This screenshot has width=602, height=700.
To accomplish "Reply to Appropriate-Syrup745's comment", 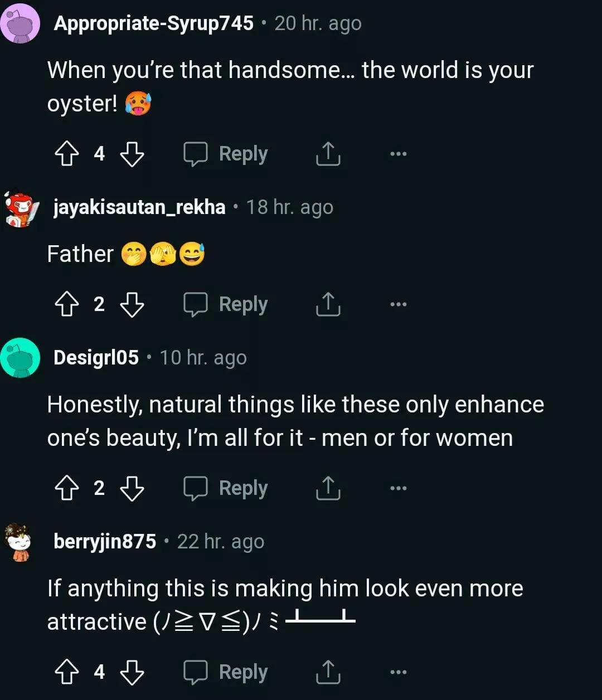I will (x=226, y=154).
